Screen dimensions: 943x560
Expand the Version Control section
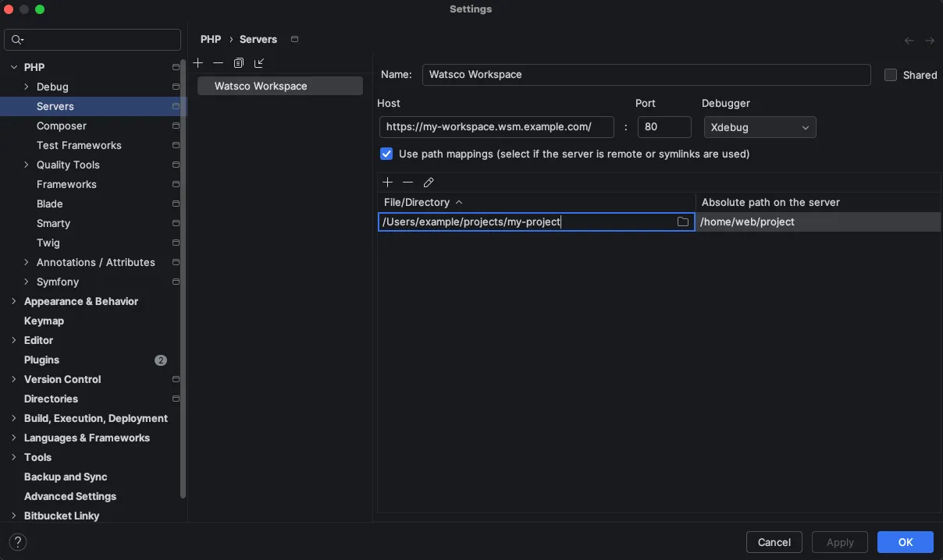point(14,379)
